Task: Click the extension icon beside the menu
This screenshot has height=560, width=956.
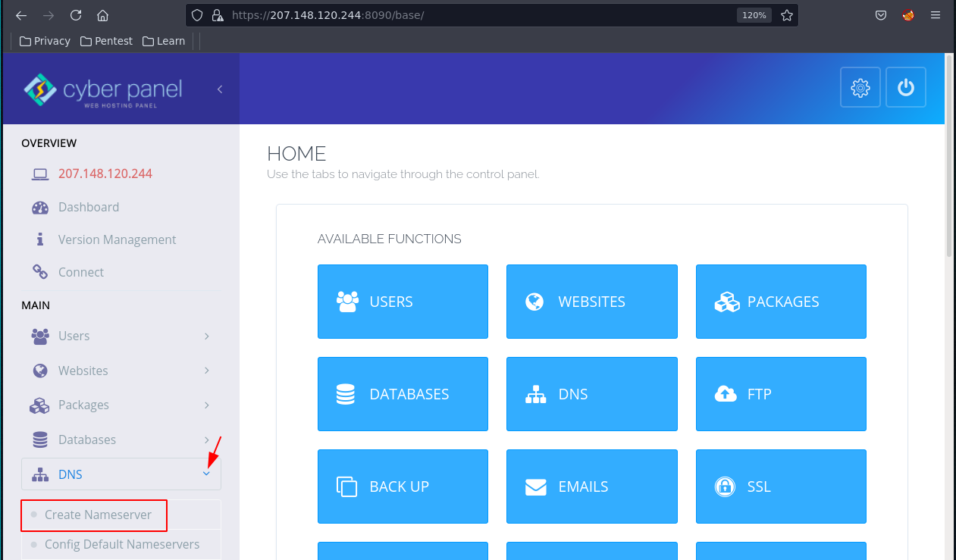Action: [908, 15]
